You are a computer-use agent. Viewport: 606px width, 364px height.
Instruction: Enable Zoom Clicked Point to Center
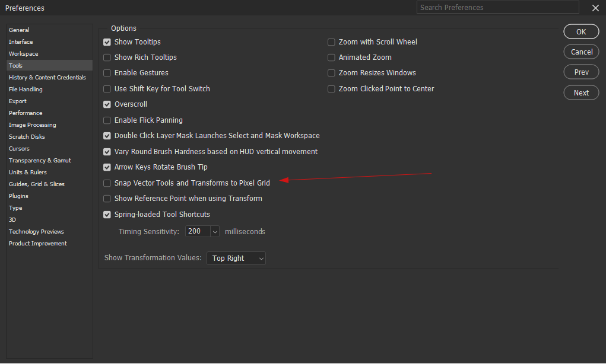pos(331,88)
